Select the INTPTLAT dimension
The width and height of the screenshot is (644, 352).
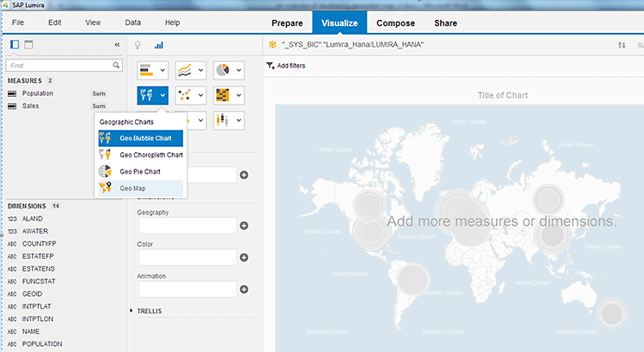pos(36,306)
